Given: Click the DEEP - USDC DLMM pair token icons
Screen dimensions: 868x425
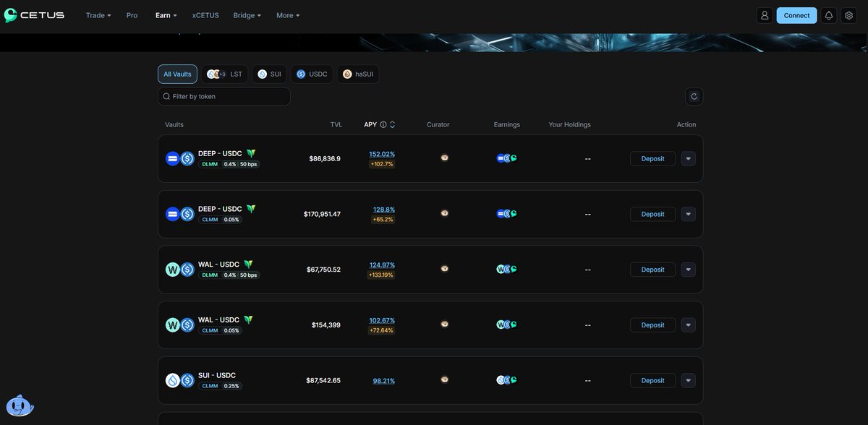Looking at the screenshot, I should pyautogui.click(x=180, y=158).
